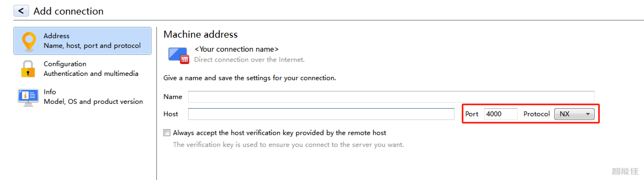Screen dimensions: 644x180
Task: Click the 'Machine address' heading
Action: (x=201, y=34)
